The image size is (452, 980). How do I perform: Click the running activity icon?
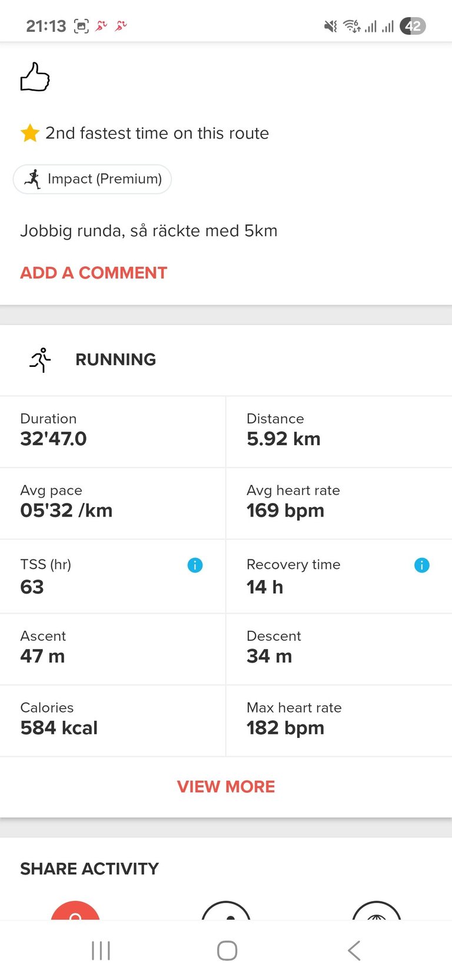40,360
